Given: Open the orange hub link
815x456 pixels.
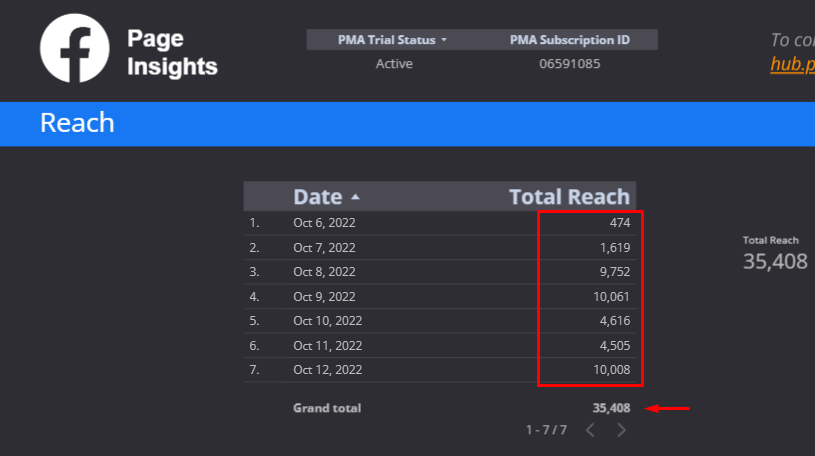Looking at the screenshot, I should [x=792, y=64].
